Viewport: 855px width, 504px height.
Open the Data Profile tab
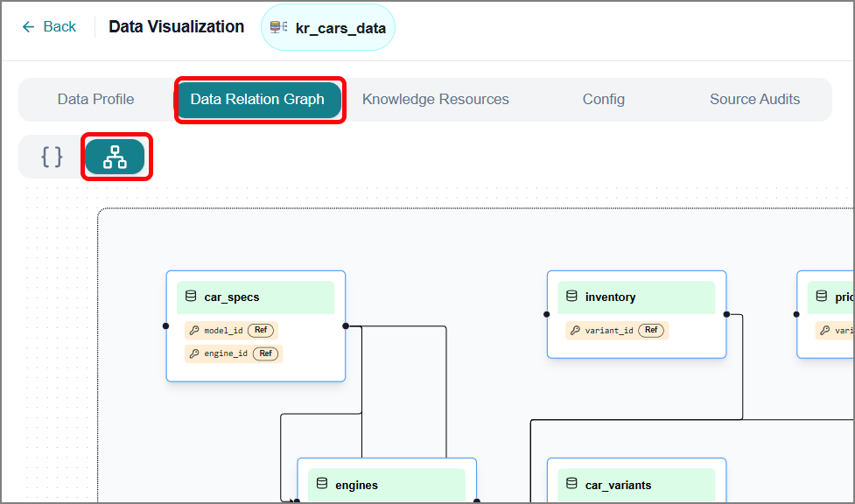click(x=96, y=99)
